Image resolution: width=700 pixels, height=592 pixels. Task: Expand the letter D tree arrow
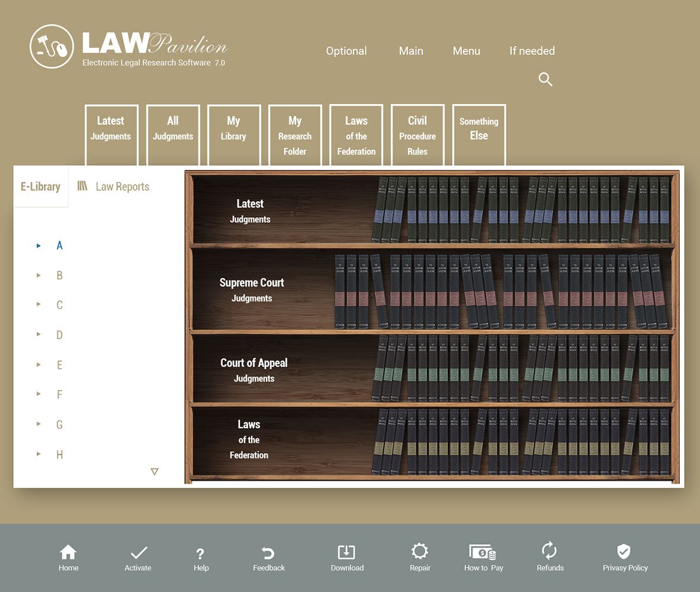39,334
